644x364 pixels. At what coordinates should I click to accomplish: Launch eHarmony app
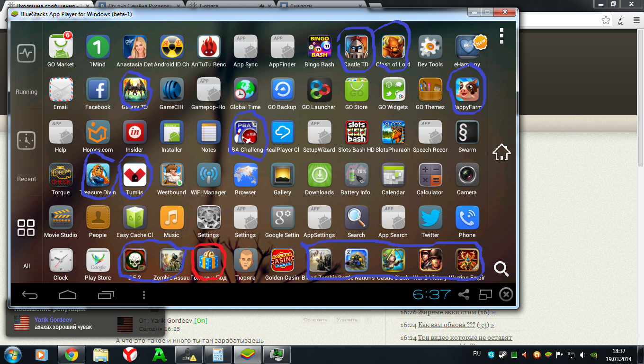[467, 47]
